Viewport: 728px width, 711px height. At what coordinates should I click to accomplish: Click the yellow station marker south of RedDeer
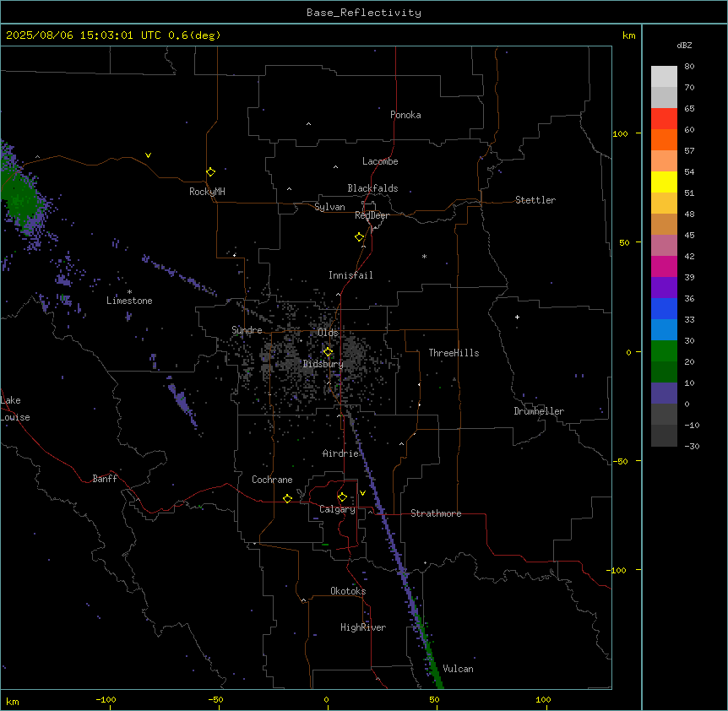pyautogui.click(x=359, y=237)
